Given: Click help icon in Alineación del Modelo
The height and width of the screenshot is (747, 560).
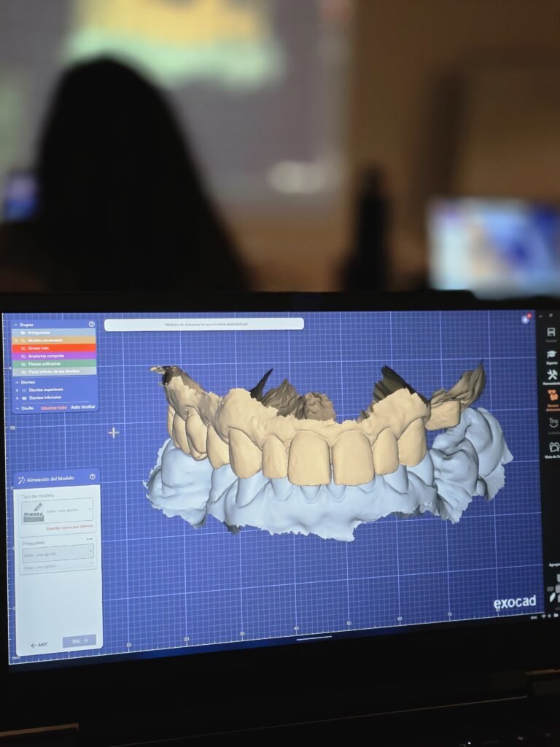Looking at the screenshot, I should [93, 477].
